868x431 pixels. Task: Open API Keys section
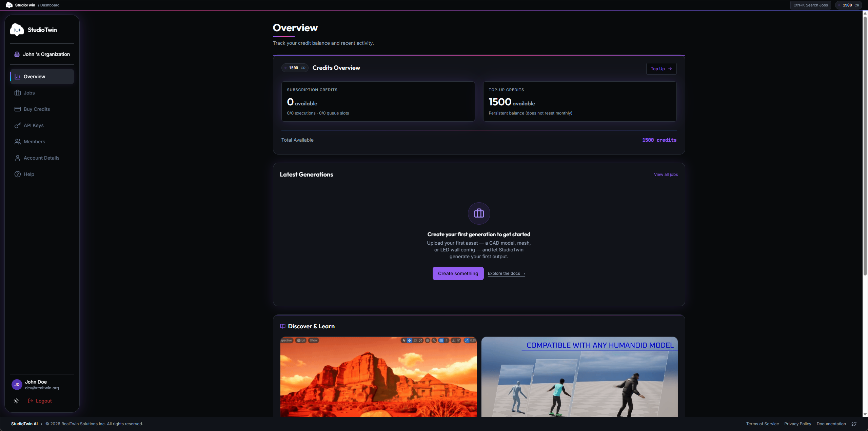[x=42, y=125]
